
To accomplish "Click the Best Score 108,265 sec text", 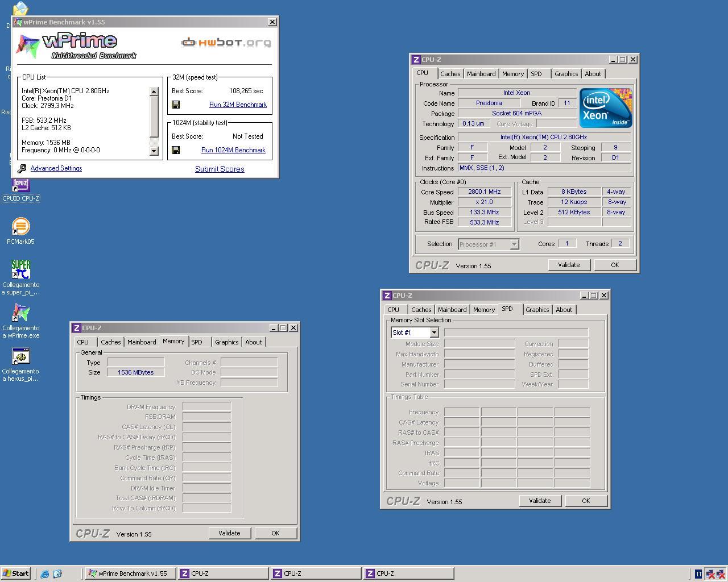I will point(246,91).
